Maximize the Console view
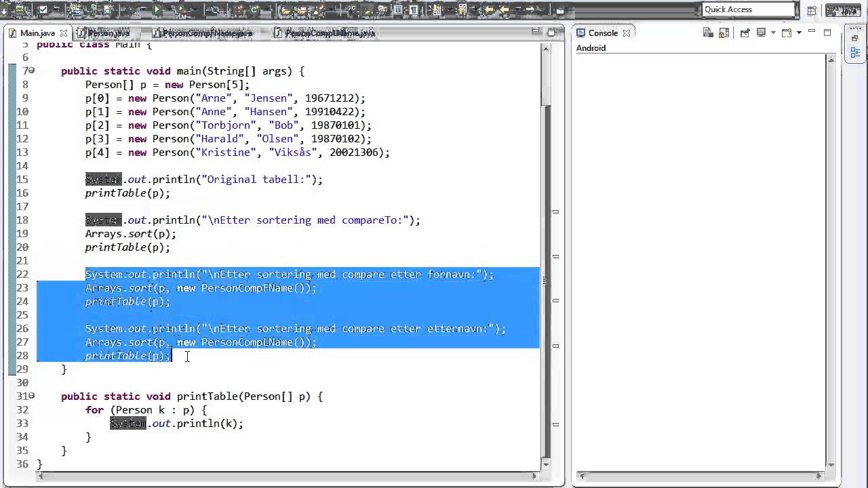 coord(827,33)
